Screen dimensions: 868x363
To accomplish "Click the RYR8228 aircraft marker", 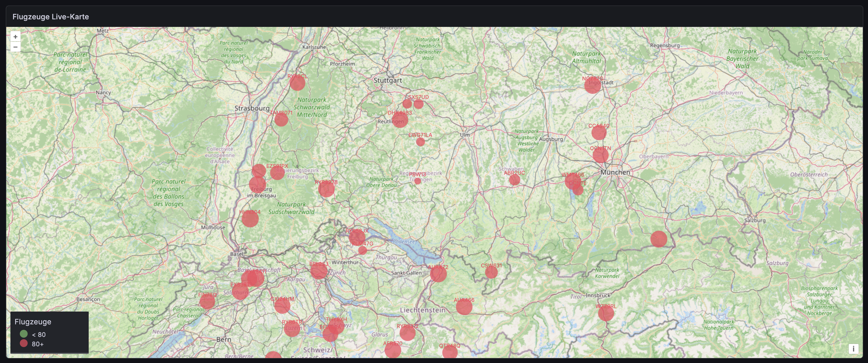I will pos(326,189).
